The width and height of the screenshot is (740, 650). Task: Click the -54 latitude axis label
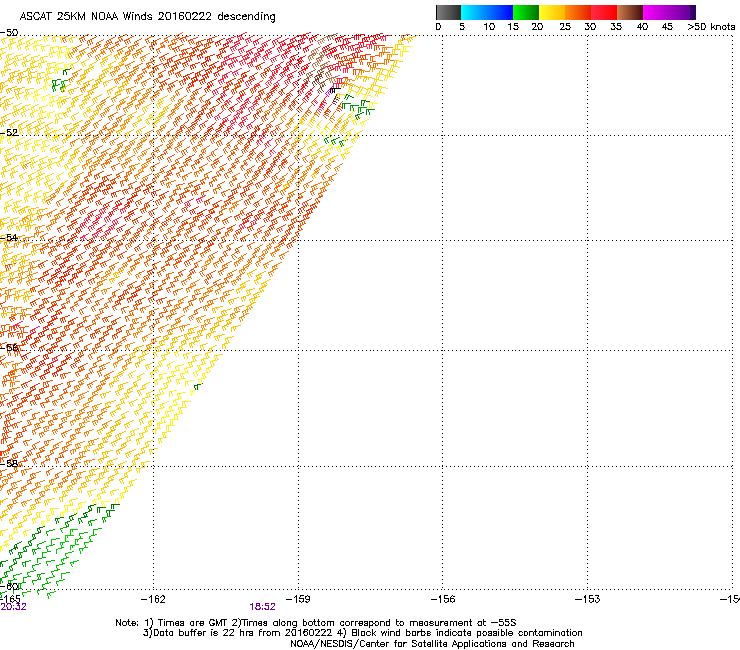pyautogui.click(x=10, y=237)
